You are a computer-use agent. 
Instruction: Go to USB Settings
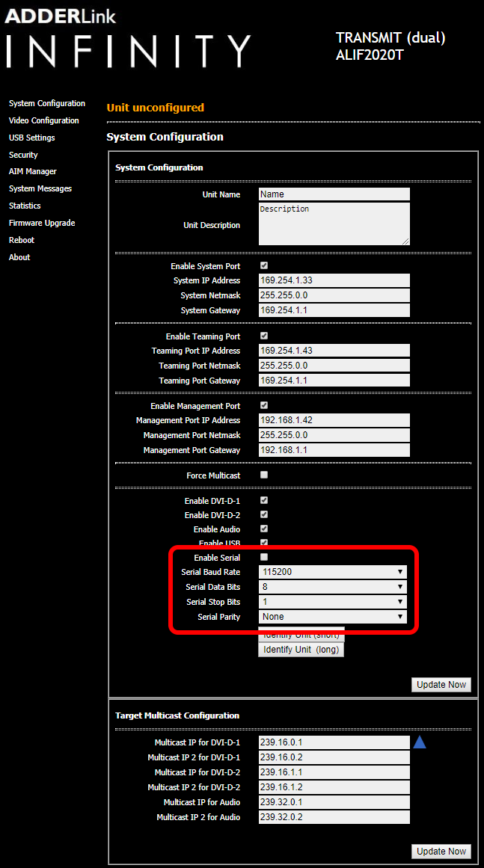[31, 138]
